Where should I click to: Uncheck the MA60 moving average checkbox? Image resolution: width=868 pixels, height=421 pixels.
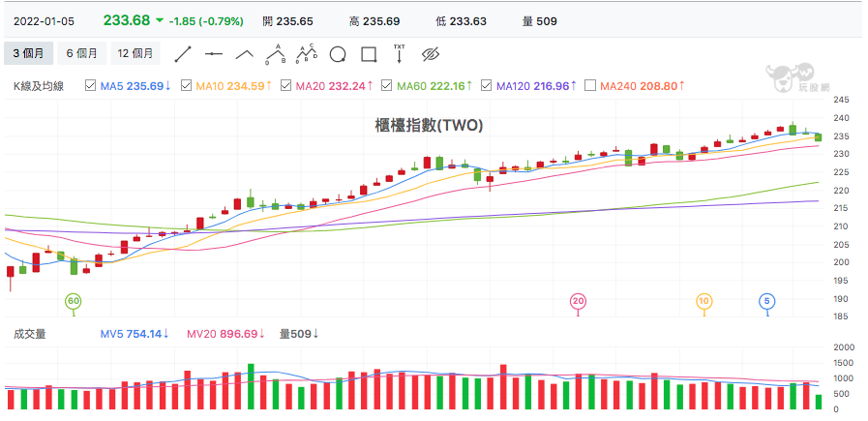pyautogui.click(x=386, y=86)
